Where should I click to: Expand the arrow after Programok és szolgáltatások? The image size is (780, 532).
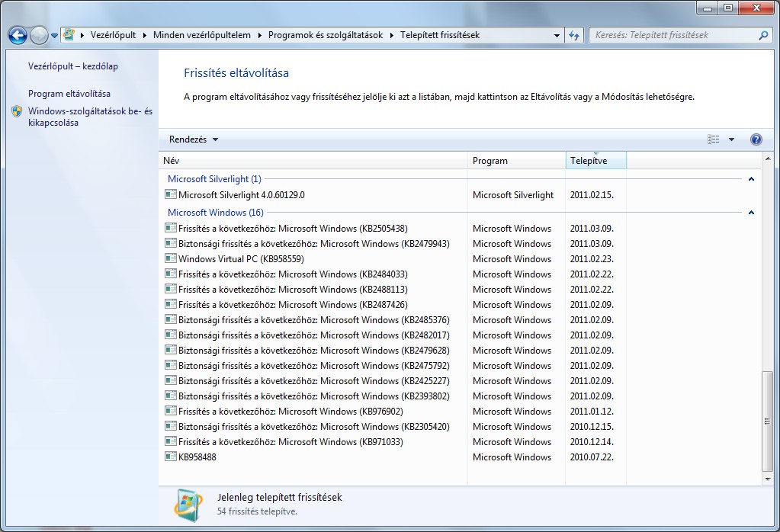click(x=391, y=35)
